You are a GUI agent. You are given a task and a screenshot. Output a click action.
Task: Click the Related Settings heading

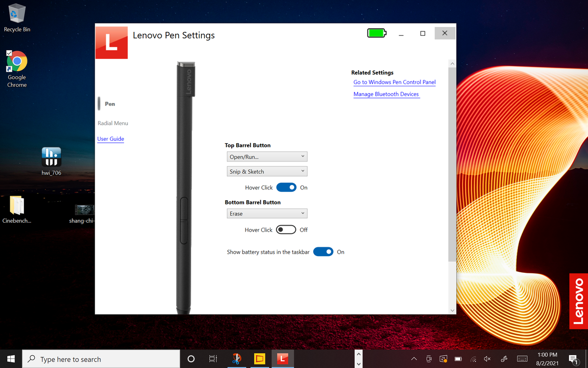coord(372,73)
